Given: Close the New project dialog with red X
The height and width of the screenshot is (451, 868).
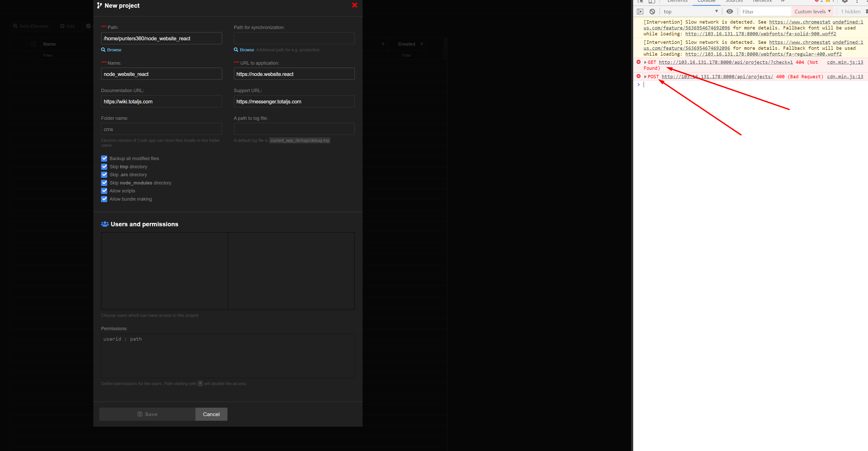Looking at the screenshot, I should tap(354, 5).
